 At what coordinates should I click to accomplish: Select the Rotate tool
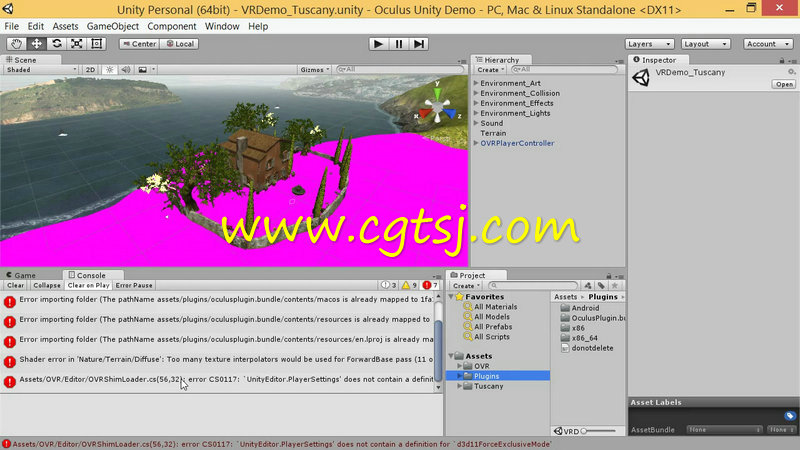(57, 44)
